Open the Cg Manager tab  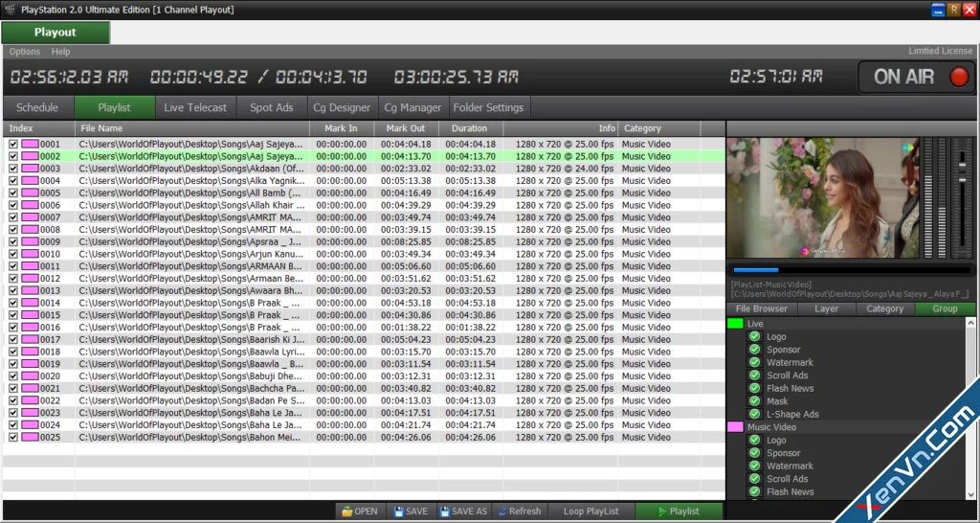pos(412,107)
